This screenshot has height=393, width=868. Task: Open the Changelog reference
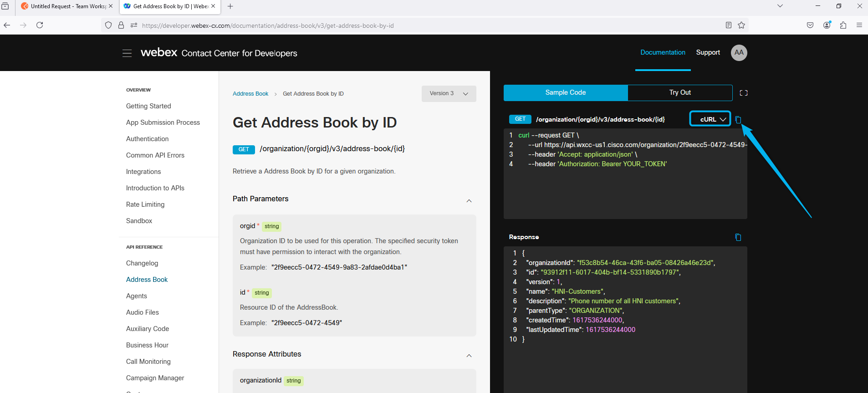(142, 263)
